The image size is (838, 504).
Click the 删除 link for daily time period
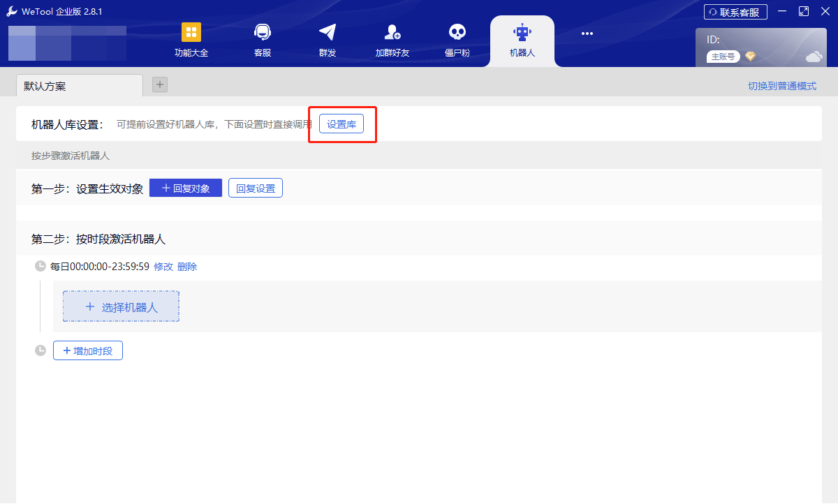pos(187,267)
